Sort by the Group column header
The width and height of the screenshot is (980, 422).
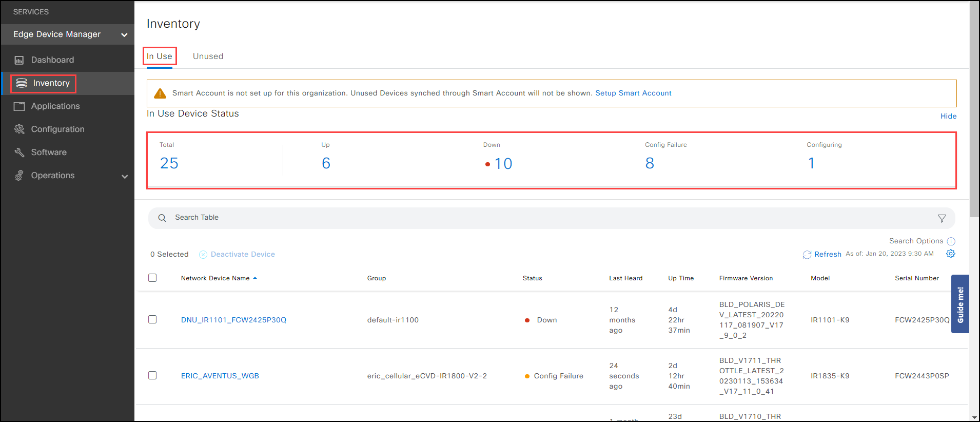376,278
